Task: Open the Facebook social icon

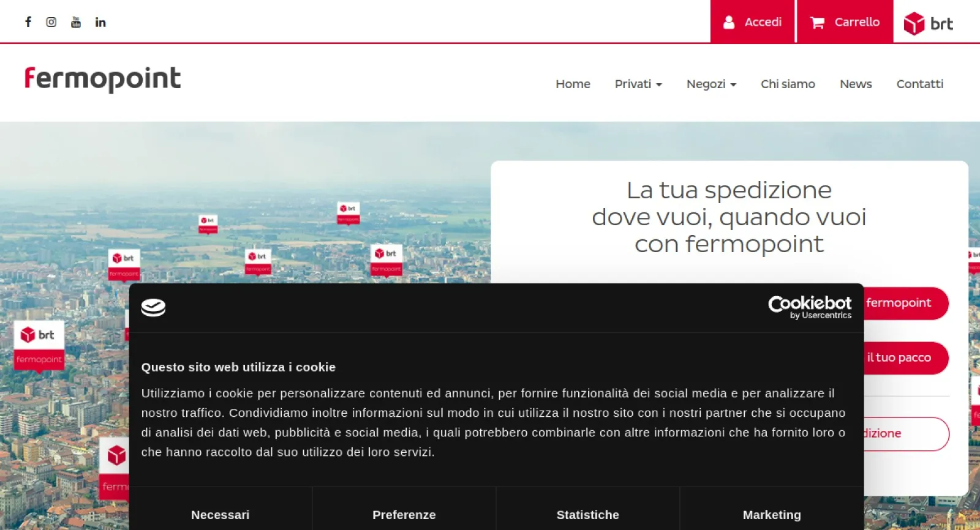Action: [x=28, y=22]
